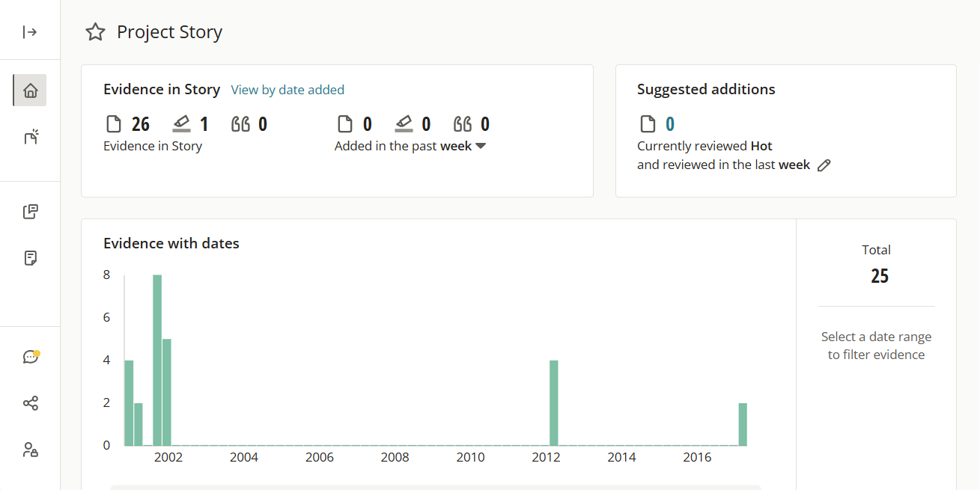Viewport: 980px width, 490px height.
Task: Open the notes document icon in the sidebar
Action: pyautogui.click(x=30, y=257)
